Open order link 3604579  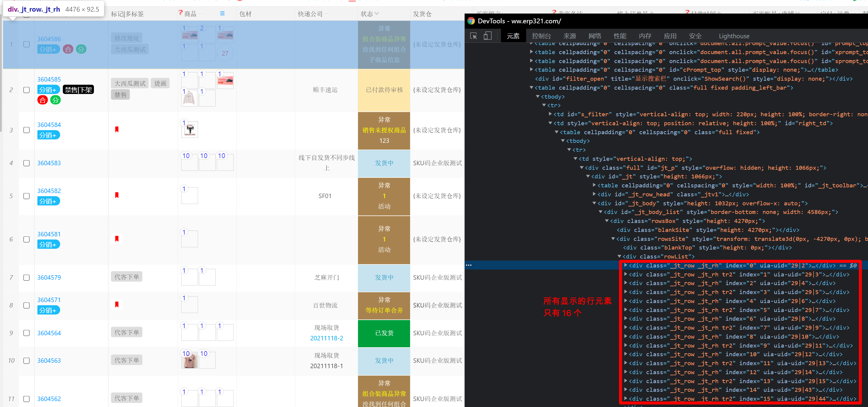click(x=49, y=277)
